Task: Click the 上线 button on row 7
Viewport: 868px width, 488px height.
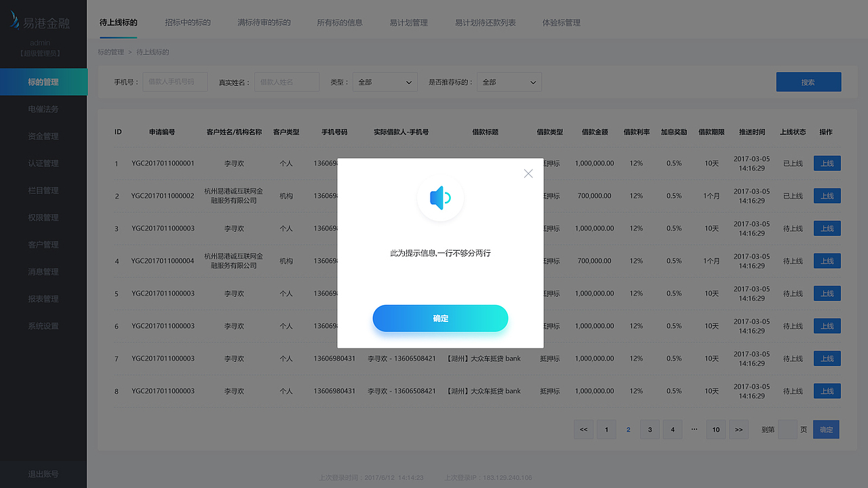Action: pos(827,358)
